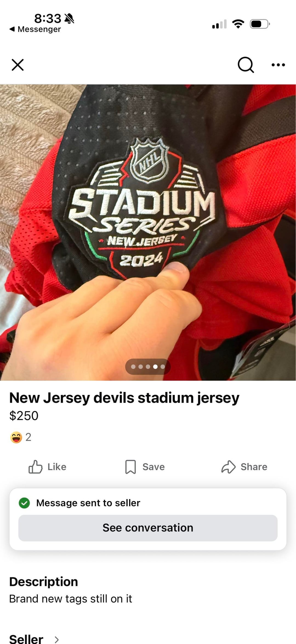Tap the green checkmark message sent icon
The height and width of the screenshot is (644, 296).
click(x=24, y=503)
